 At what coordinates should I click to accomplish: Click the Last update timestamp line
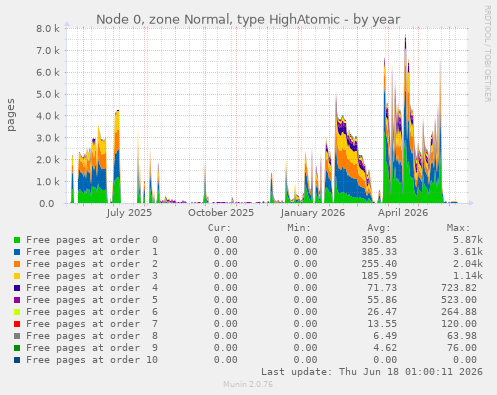pyautogui.click(x=372, y=372)
